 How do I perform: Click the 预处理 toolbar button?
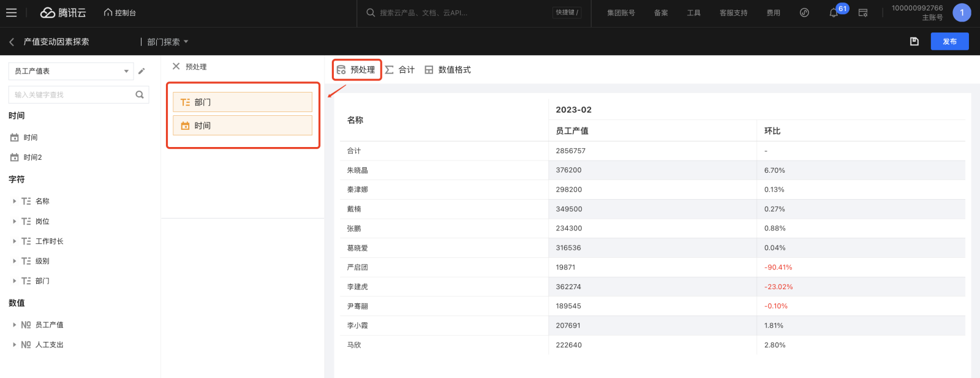coord(356,70)
